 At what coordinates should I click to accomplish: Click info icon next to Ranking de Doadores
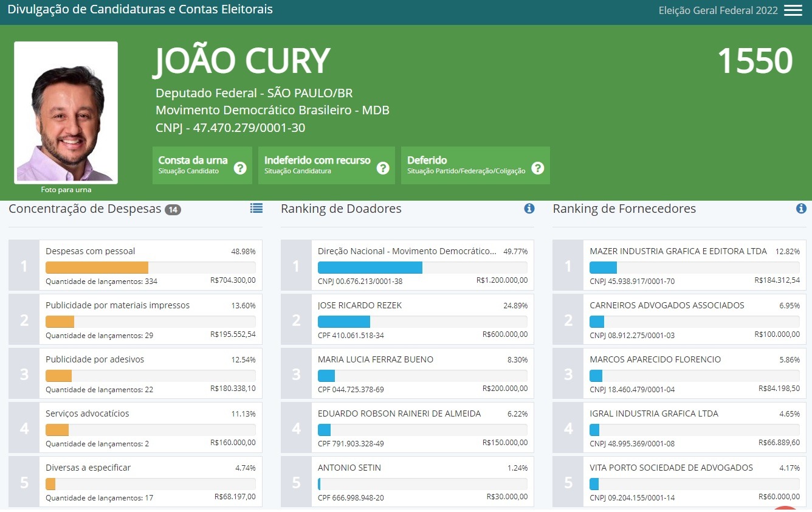pos(529,209)
